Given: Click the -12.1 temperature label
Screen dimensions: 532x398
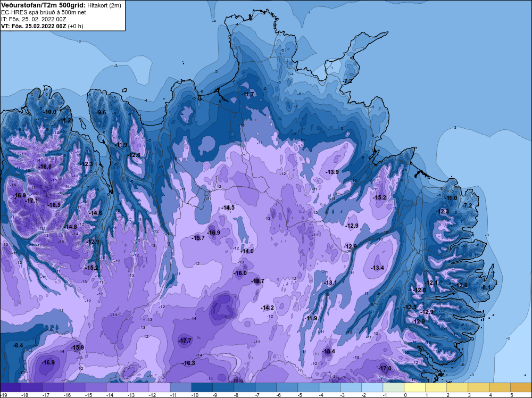Looking at the screenshot, I should click(x=432, y=283).
